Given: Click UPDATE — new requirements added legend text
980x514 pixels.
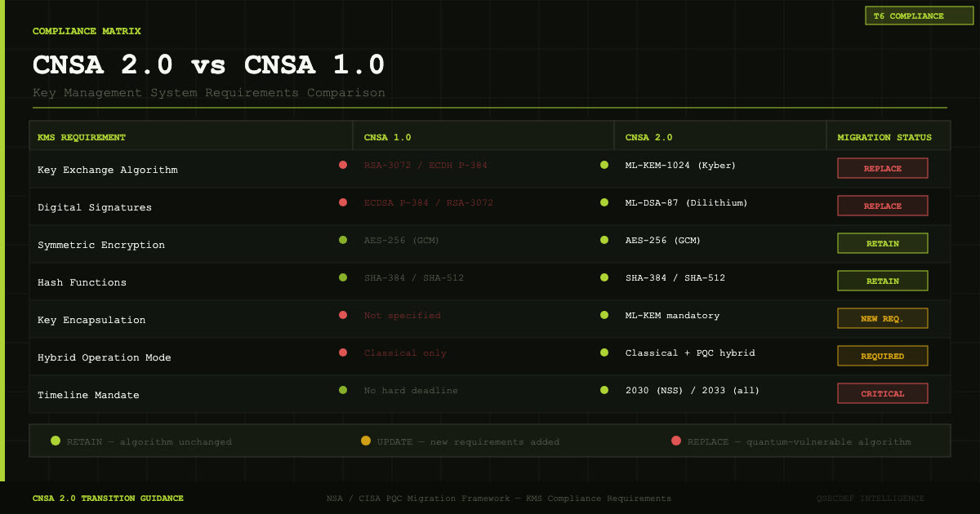Looking at the screenshot, I should coord(469,441).
